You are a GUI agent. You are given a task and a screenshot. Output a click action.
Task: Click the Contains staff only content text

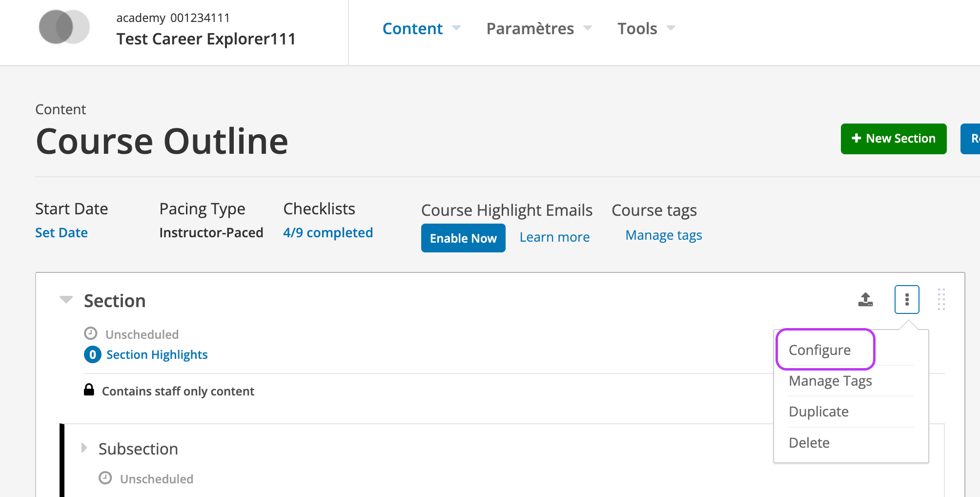coord(178,392)
